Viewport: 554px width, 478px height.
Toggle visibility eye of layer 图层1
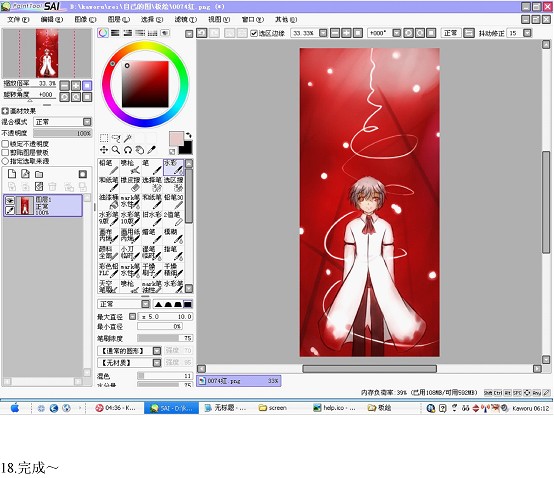pyautogui.click(x=10, y=201)
